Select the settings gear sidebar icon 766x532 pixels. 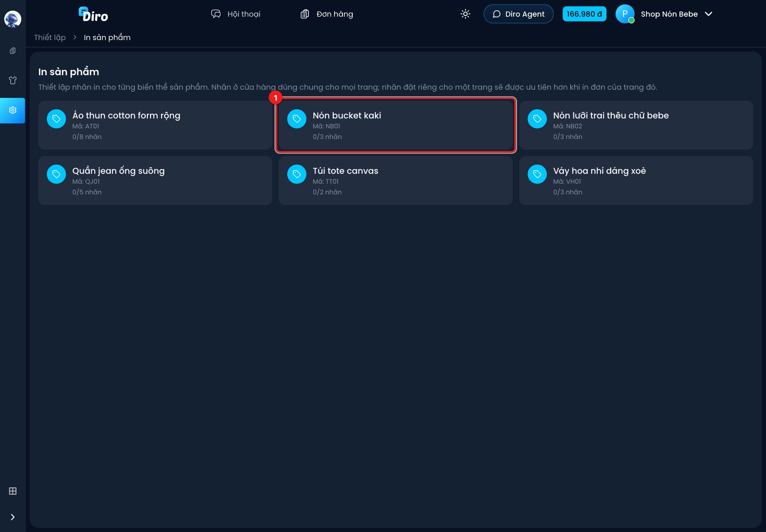12,110
